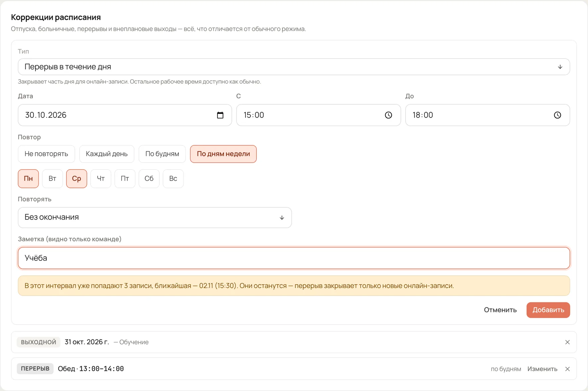Image resolution: width=588 pixels, height=391 pixels.
Task: Enable the Пт weekday chip
Action: [x=125, y=179]
